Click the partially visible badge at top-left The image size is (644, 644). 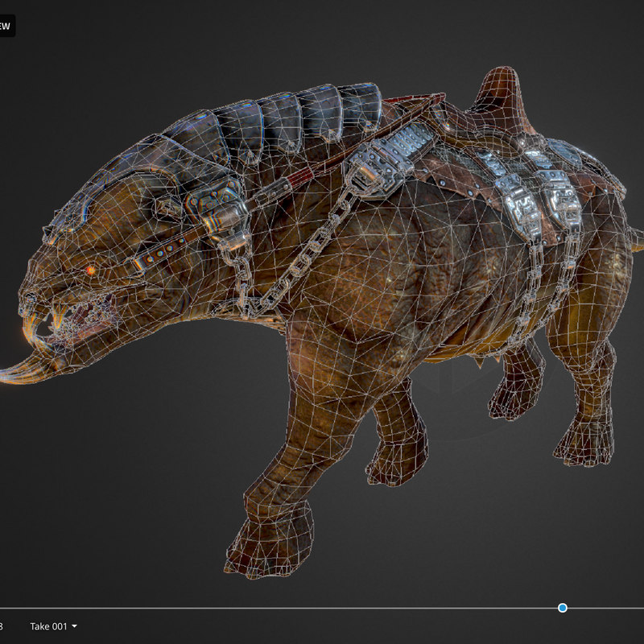click(x=6, y=26)
